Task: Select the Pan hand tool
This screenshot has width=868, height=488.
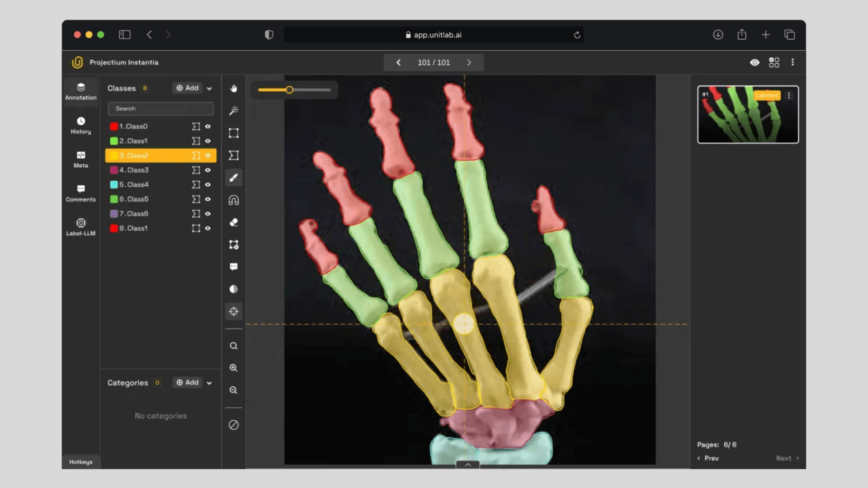Action: [234, 89]
